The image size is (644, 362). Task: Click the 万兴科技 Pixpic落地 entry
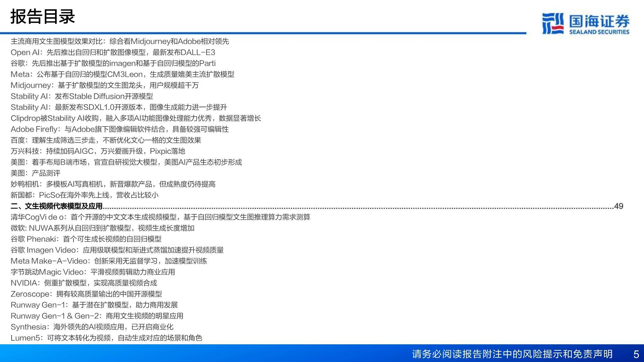coord(98,151)
